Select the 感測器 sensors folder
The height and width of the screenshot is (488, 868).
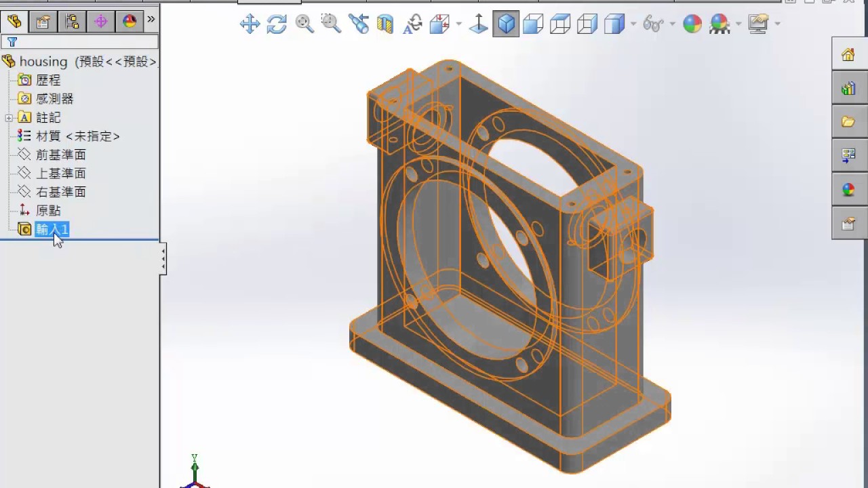(45, 99)
